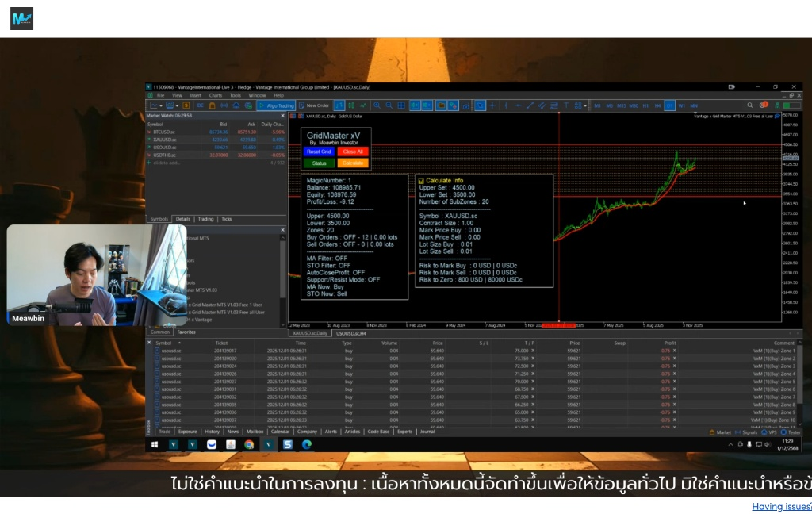The image size is (812, 514).
Task: Select the text label tool
Action: point(565,105)
